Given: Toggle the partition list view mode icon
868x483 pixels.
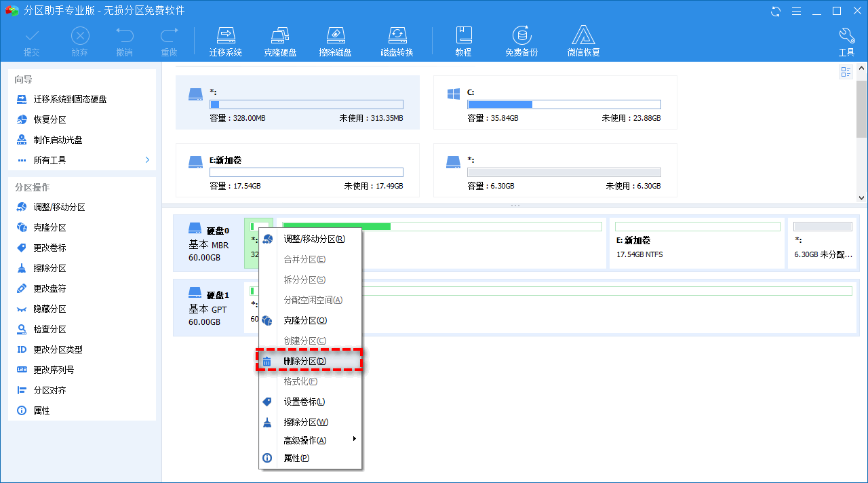Looking at the screenshot, I should pyautogui.click(x=846, y=72).
